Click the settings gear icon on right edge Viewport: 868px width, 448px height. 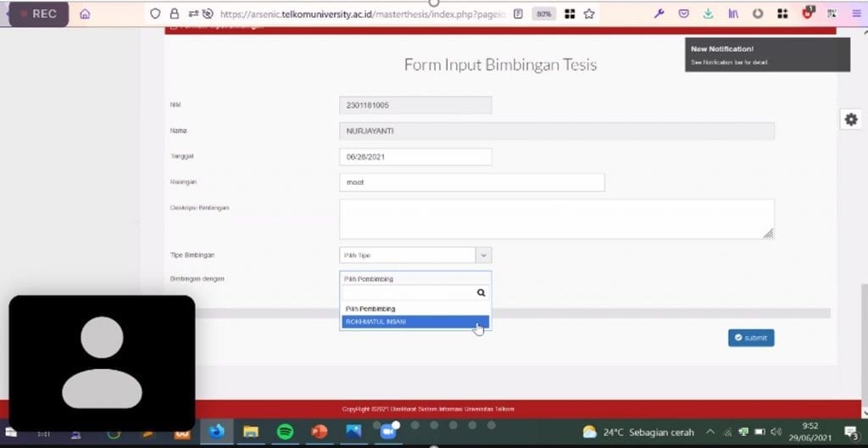coord(851,120)
